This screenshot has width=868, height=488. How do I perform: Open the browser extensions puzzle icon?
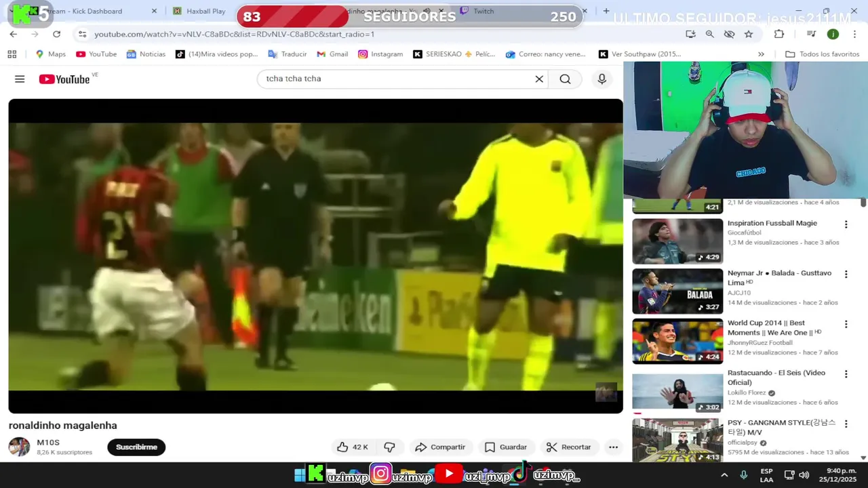[778, 34]
